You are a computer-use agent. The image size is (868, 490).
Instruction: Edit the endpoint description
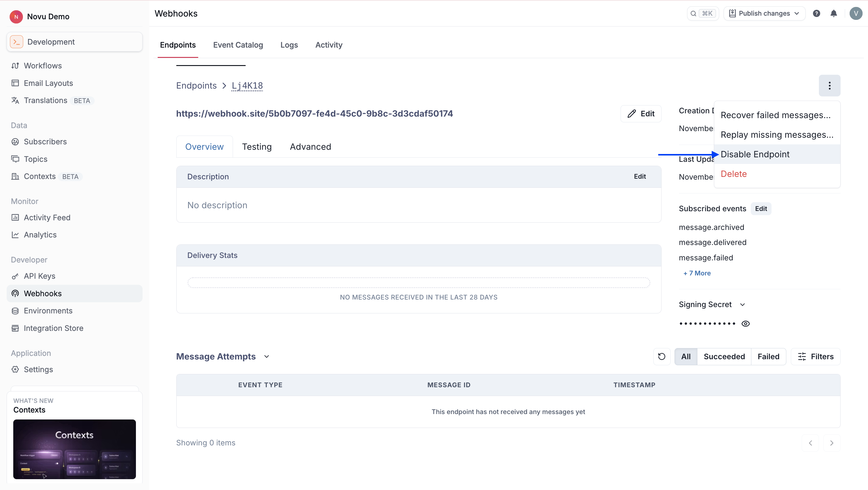[640, 176]
